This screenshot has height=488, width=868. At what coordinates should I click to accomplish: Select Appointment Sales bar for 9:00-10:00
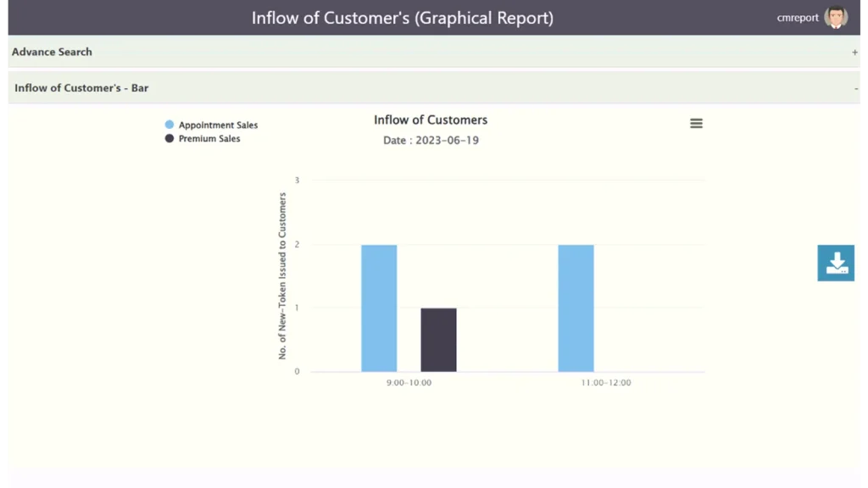pyautogui.click(x=379, y=308)
